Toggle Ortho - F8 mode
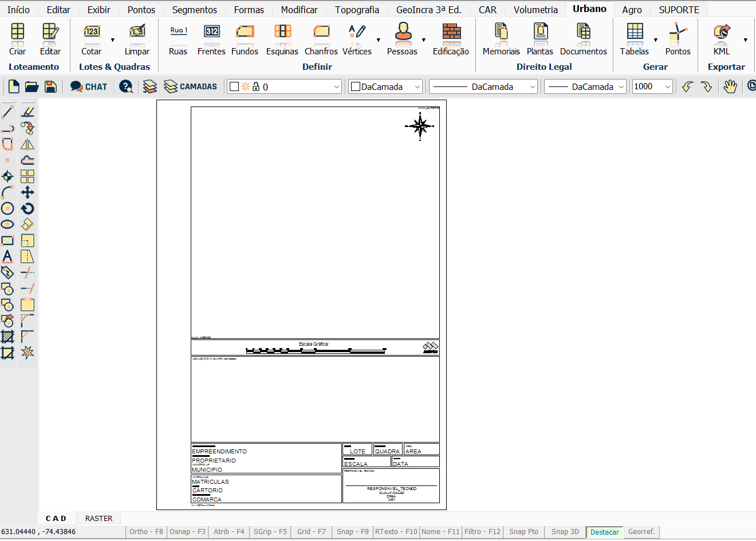The width and height of the screenshot is (756, 541). [146, 532]
